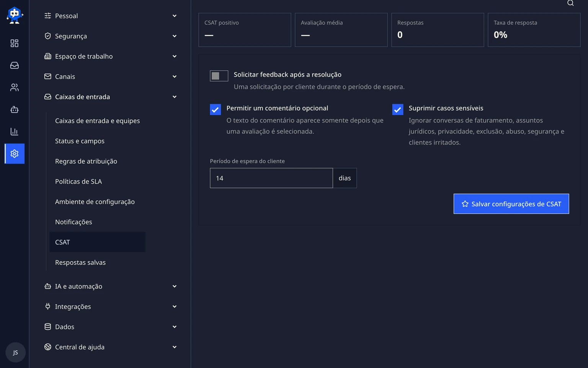Viewport: 588px width, 368px height.
Task: Click the IA e automação robot icon
Action: [48, 286]
